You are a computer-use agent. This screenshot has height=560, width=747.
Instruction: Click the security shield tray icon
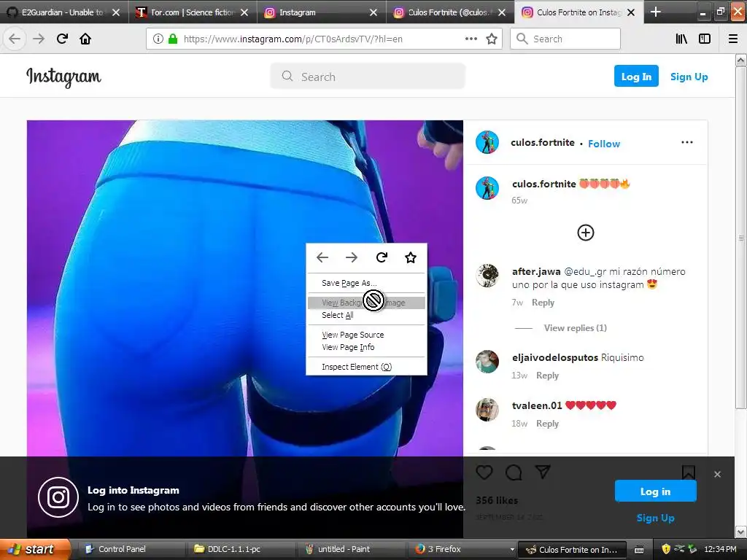click(666, 549)
